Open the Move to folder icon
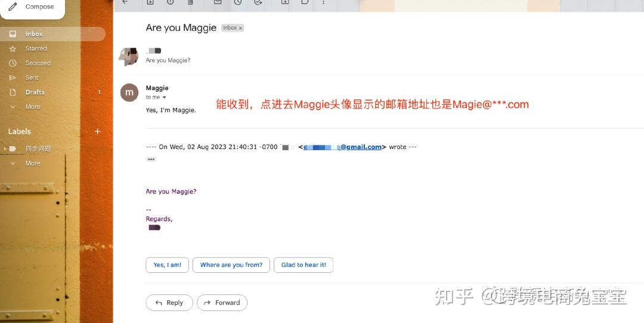644x323 pixels. [x=285, y=2]
